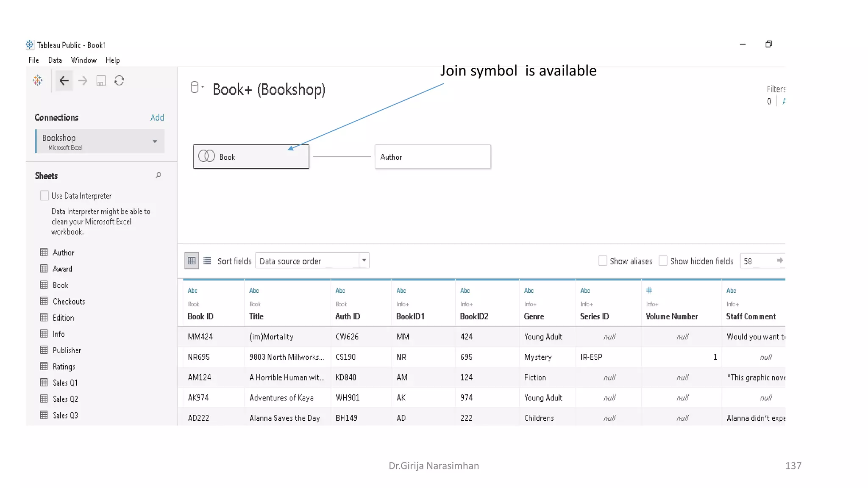Click the join symbol on Book table

pos(206,156)
